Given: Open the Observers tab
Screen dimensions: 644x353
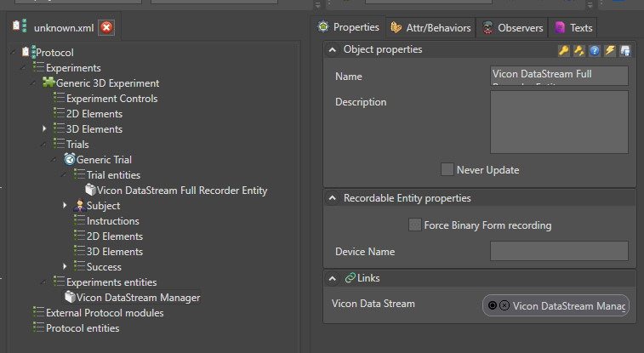Looking at the screenshot, I should click(512, 28).
